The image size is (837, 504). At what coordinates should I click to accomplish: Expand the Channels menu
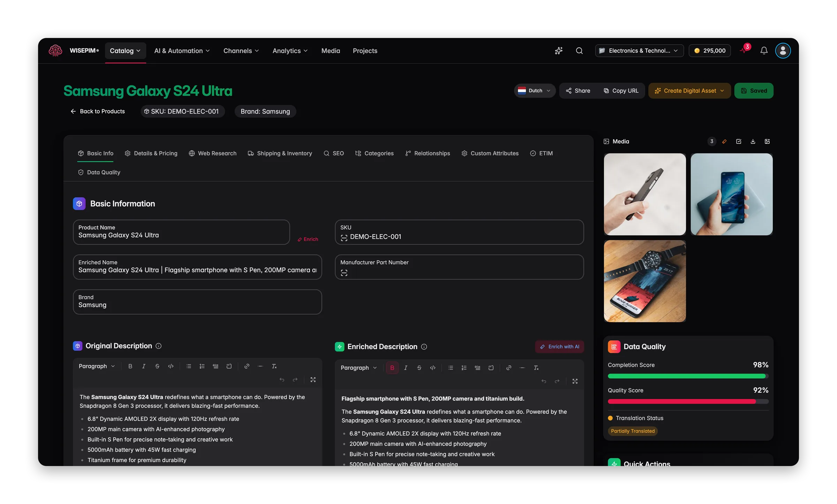tap(241, 51)
